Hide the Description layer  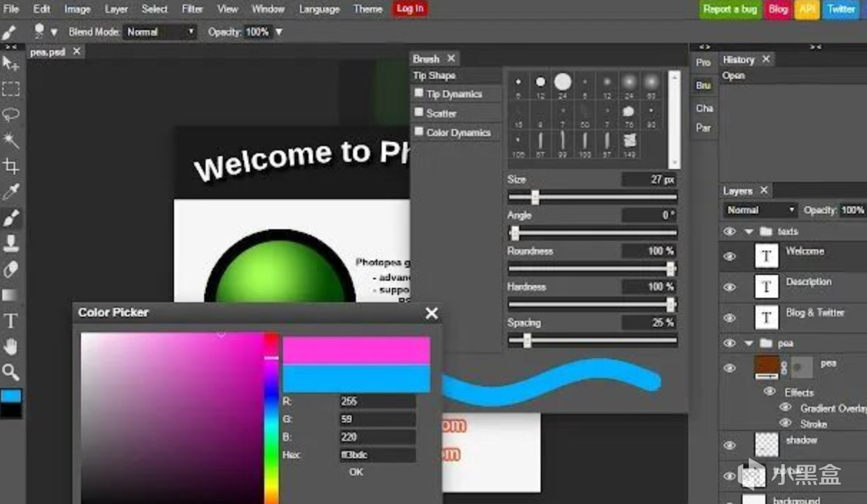pos(730,287)
